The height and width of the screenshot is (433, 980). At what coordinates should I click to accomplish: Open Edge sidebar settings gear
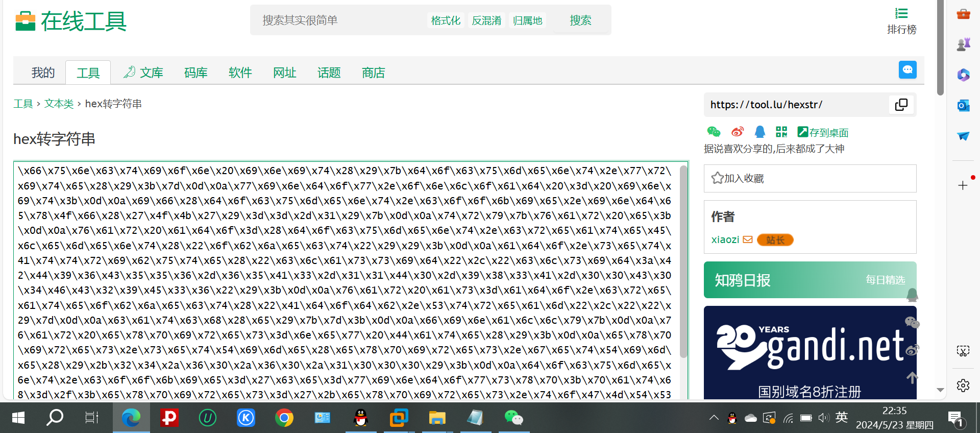[x=963, y=386]
